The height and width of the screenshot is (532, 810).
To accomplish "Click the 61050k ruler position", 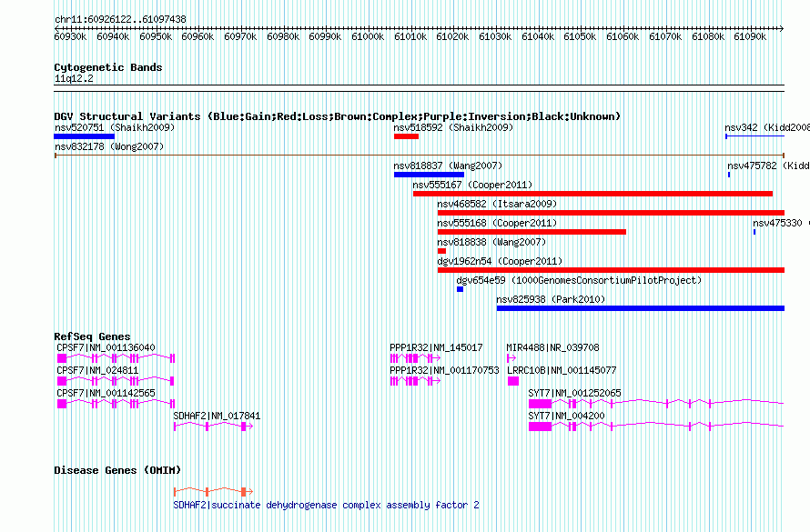I will click(580, 36).
